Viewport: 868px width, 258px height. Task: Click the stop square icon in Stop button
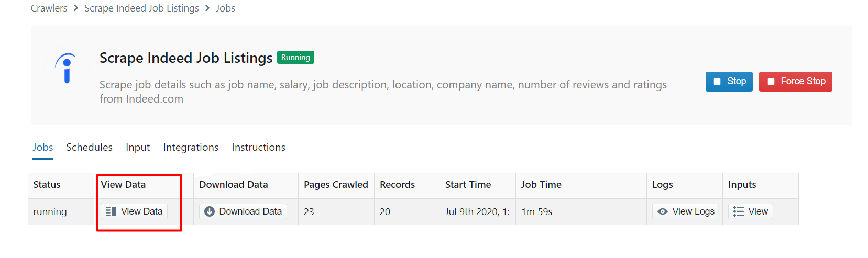pos(717,82)
